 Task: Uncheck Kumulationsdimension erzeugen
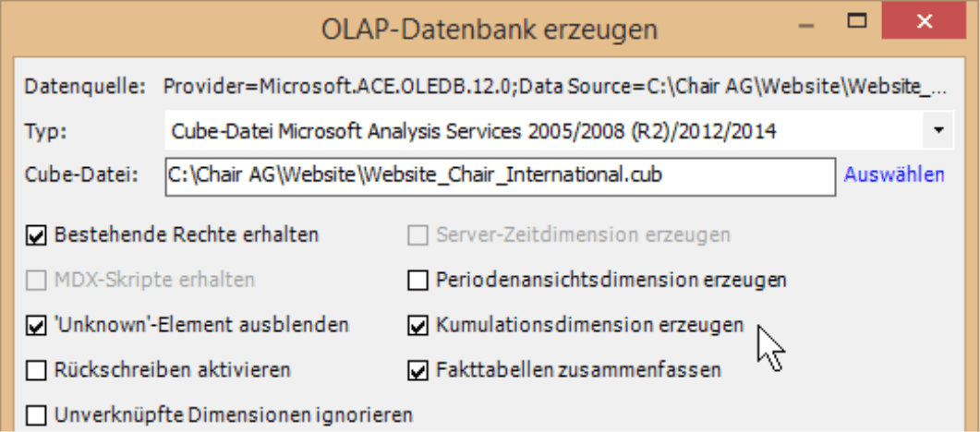point(418,325)
